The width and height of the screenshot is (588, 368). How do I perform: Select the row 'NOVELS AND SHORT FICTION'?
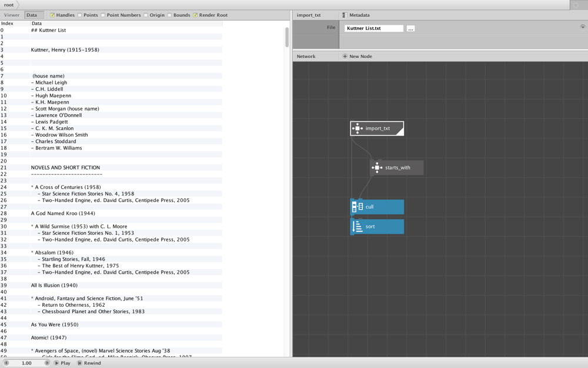(111, 167)
